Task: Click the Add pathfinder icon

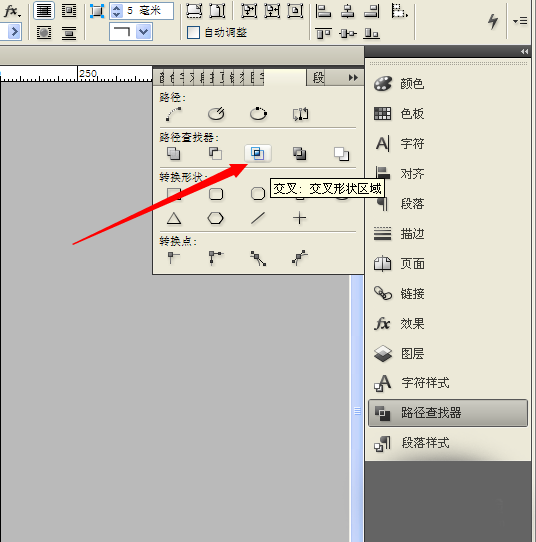Action: click(173, 153)
